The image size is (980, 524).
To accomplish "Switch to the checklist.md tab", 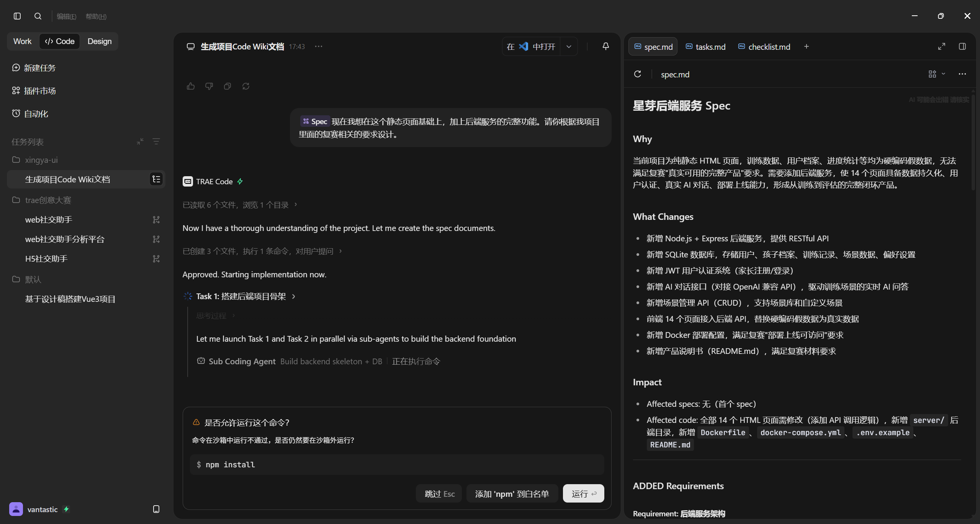I will point(764,46).
